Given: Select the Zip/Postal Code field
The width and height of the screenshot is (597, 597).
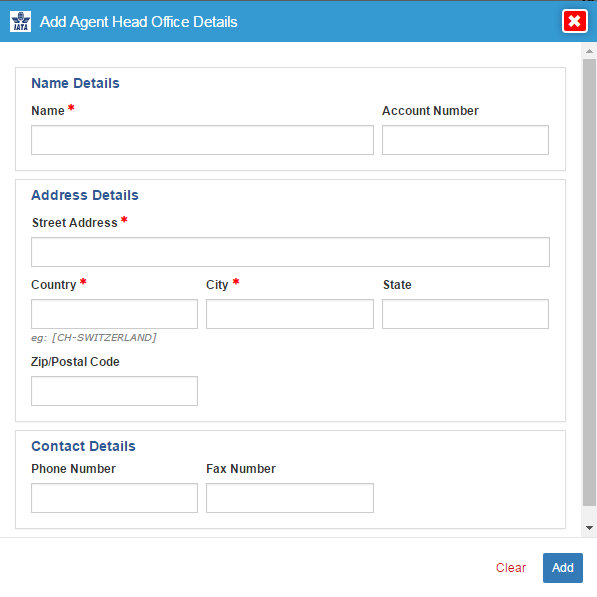Looking at the screenshot, I should [x=114, y=391].
